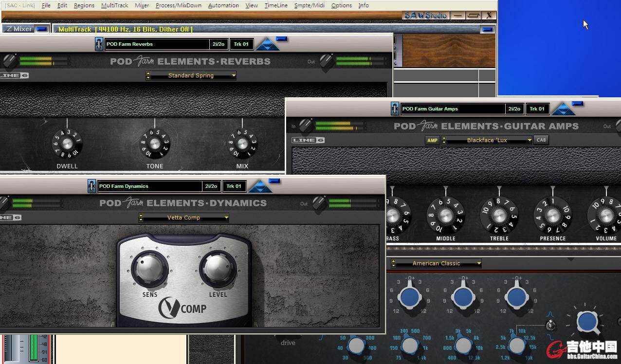The image size is (621, 364).
Task: Click Trk 01 in the Guitar Amps header
Action: 537,109
